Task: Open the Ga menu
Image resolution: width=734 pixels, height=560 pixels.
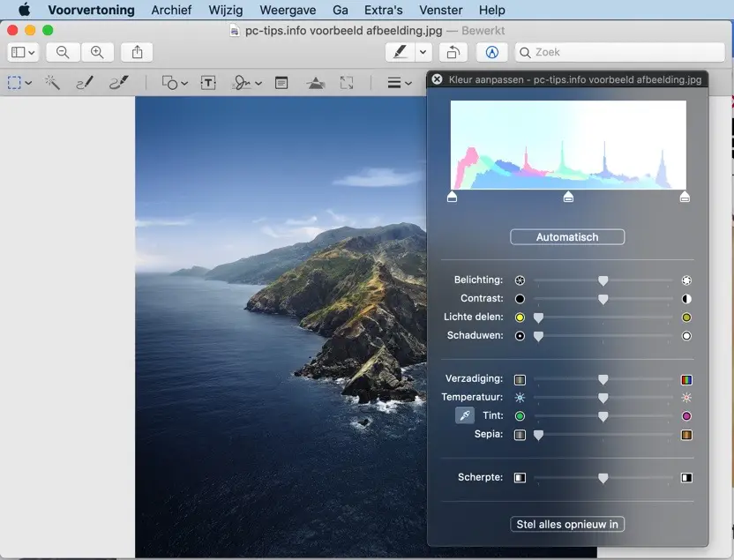Action: click(x=341, y=10)
